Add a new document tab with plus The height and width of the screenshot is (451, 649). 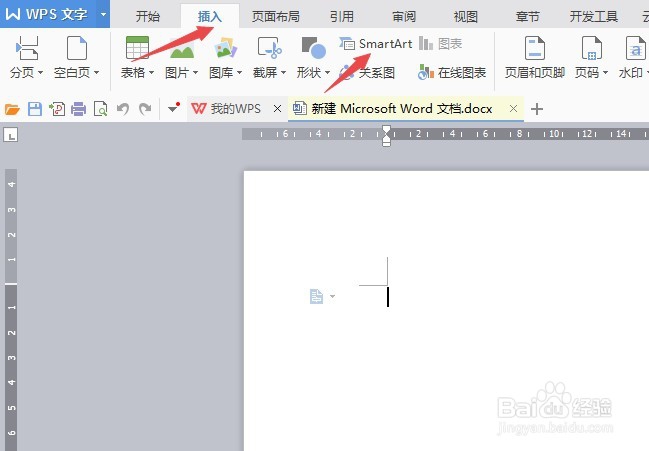[537, 109]
